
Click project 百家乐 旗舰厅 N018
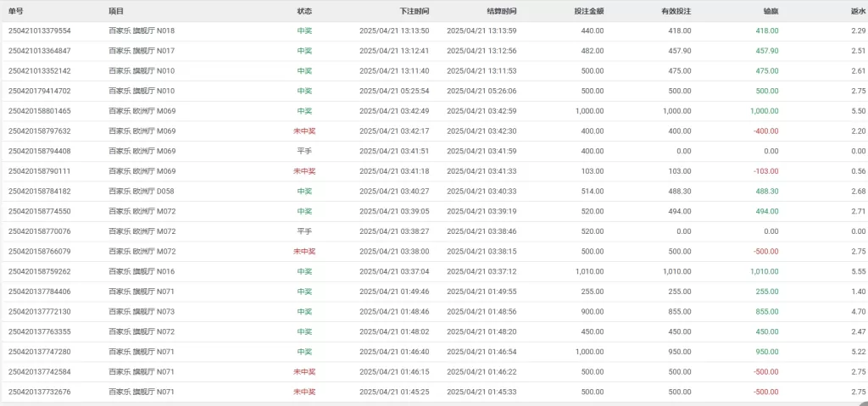pyautogui.click(x=142, y=31)
